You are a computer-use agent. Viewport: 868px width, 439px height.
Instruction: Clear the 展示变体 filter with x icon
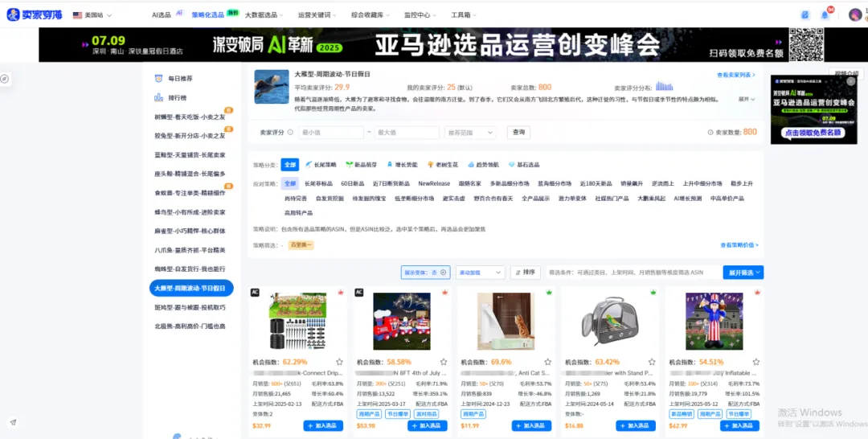[443, 273]
